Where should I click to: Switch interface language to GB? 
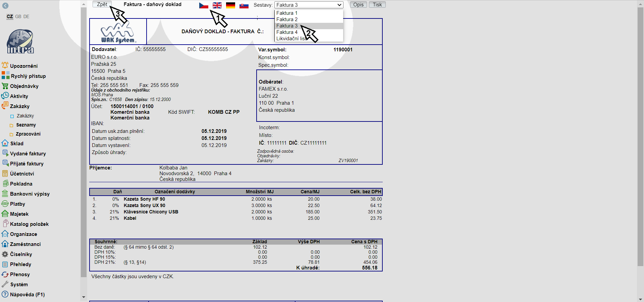(18, 16)
